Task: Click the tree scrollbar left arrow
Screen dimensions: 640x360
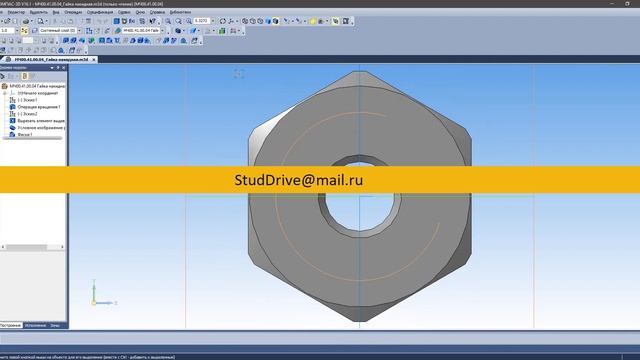Action: click(3, 247)
